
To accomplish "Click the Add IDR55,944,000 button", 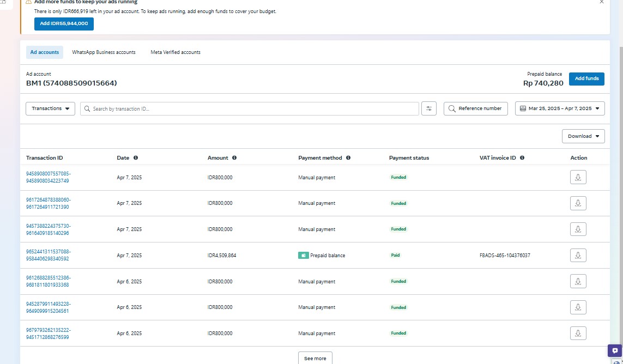I will (x=64, y=24).
